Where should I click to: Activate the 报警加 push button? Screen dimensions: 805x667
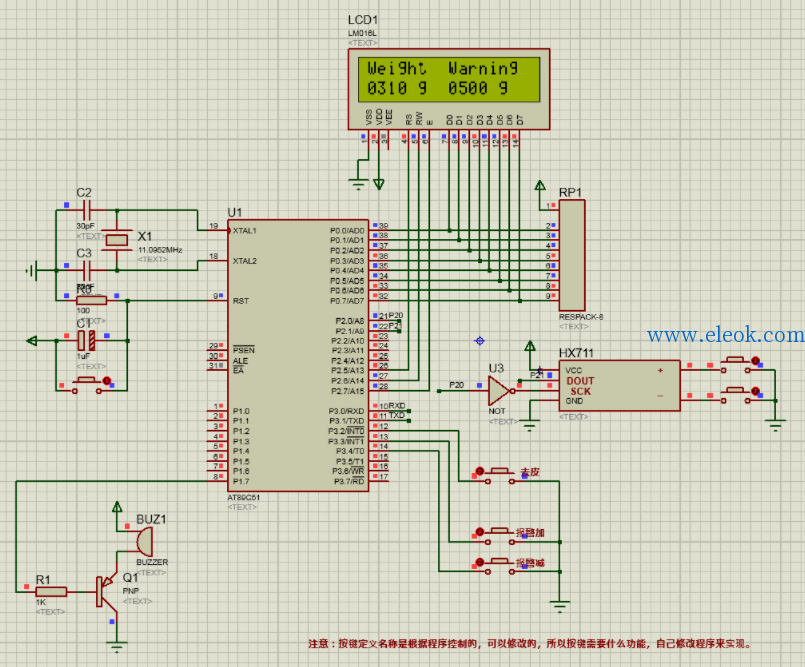pos(500,536)
